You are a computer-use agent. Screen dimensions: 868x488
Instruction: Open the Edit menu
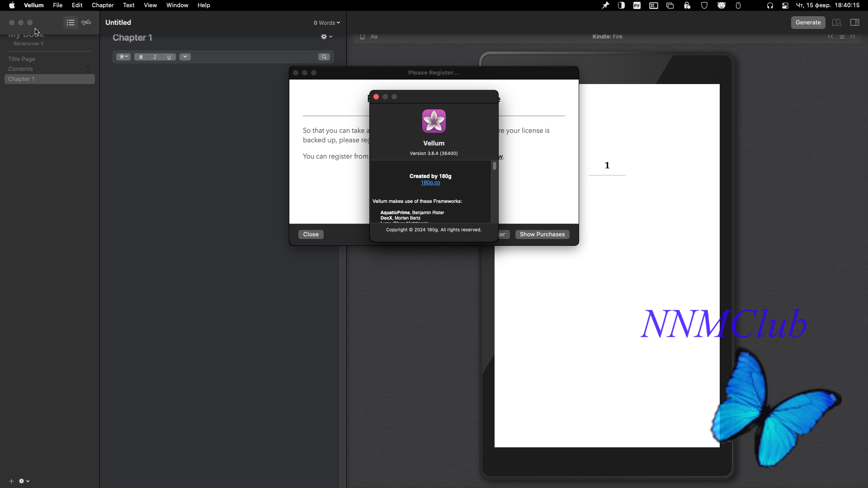tap(77, 5)
